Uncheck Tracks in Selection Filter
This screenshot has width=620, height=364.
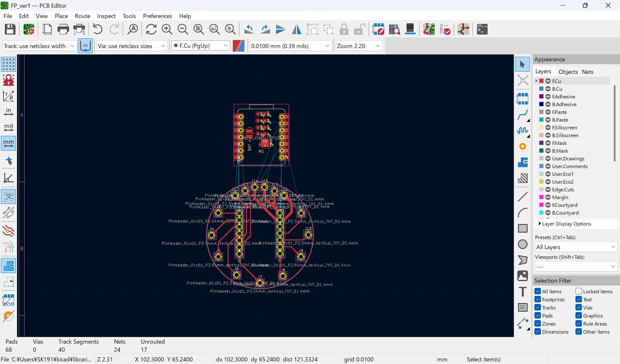coord(538,308)
